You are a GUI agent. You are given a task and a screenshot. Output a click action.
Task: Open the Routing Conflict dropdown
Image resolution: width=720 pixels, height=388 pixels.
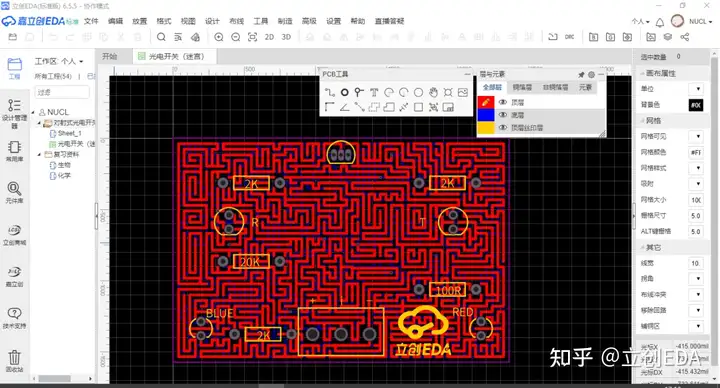[696, 294]
